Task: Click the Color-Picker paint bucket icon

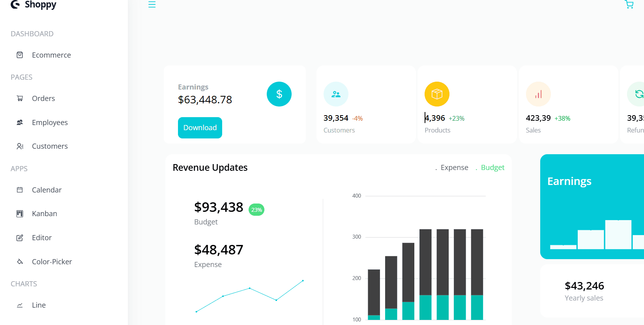Action: point(20,261)
